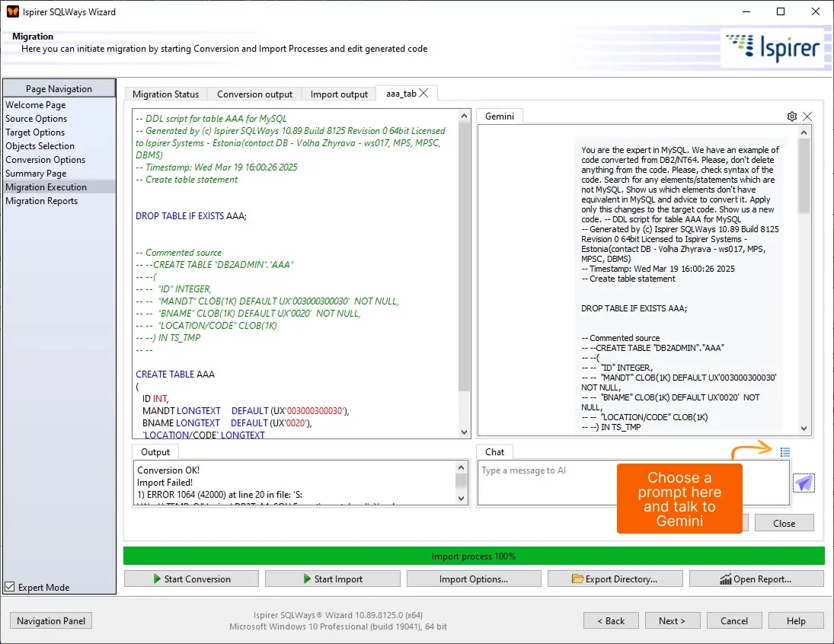Image resolution: width=834 pixels, height=644 pixels.
Task: Toggle the Expert Mode checkbox
Action: (10, 587)
